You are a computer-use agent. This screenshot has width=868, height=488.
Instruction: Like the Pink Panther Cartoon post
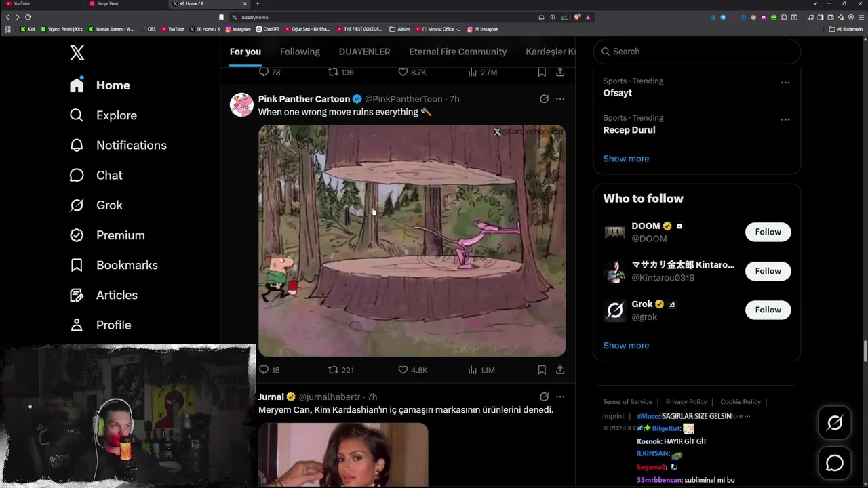click(412, 370)
